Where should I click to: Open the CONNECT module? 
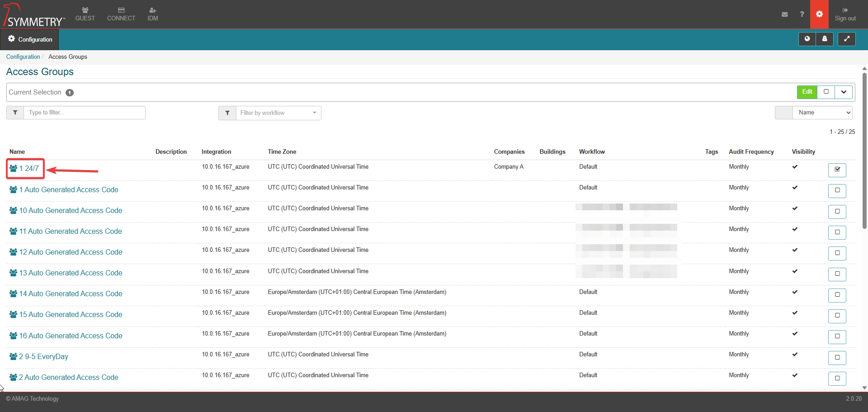(121, 14)
